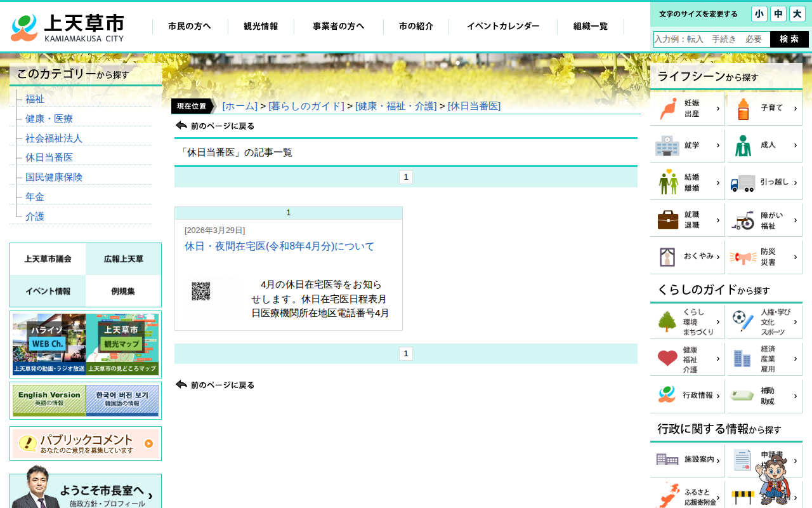Set text size to 中 (medium)
This screenshot has width=812, height=508.
(778, 14)
